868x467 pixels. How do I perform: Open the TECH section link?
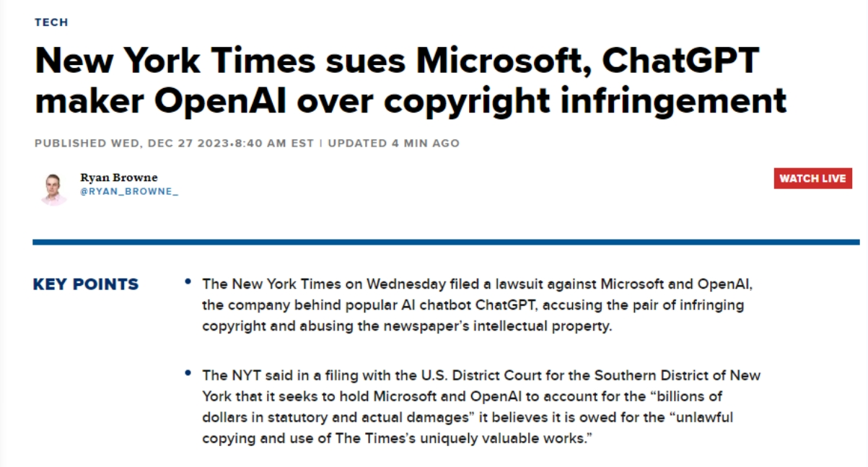tap(51, 22)
